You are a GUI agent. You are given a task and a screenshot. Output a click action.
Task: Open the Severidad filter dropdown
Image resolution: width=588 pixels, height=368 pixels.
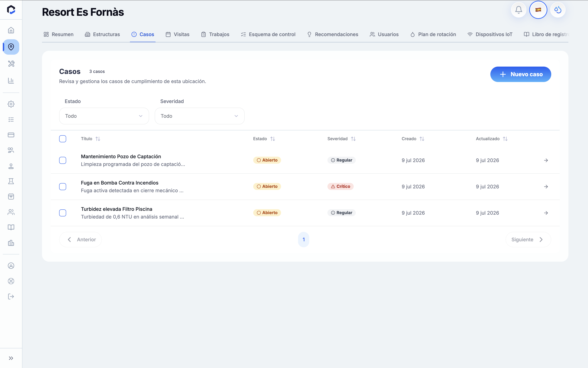pos(199,116)
